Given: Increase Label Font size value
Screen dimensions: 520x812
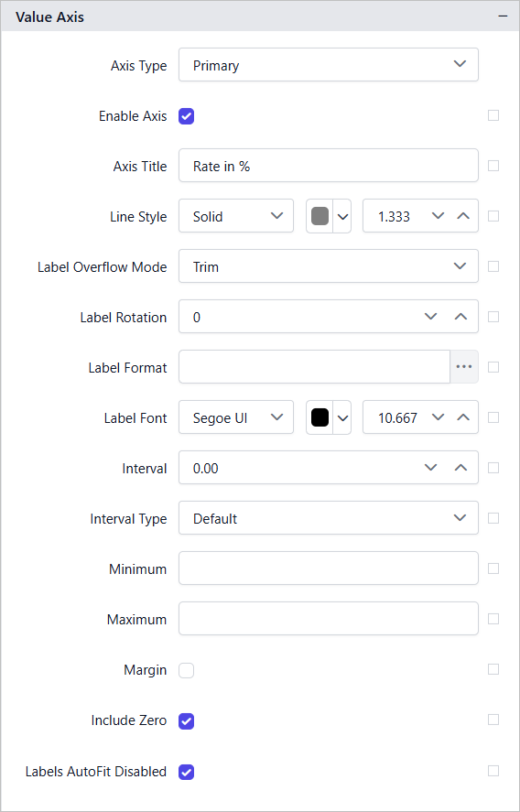Looking at the screenshot, I should [x=463, y=417].
